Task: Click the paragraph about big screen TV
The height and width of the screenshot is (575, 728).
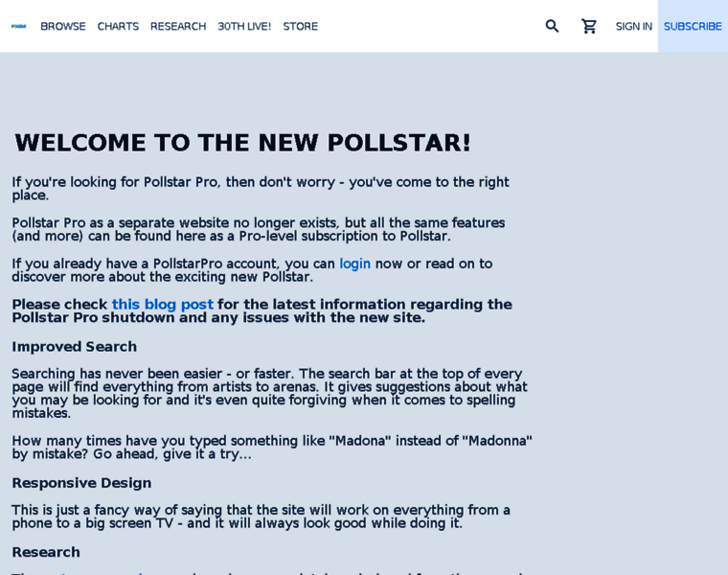Action: tap(261, 517)
